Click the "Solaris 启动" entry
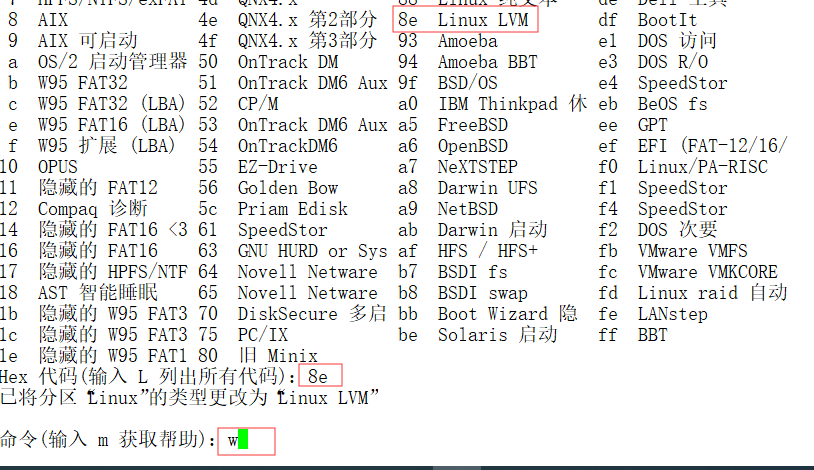Viewport: 814px width, 470px height. [497, 334]
